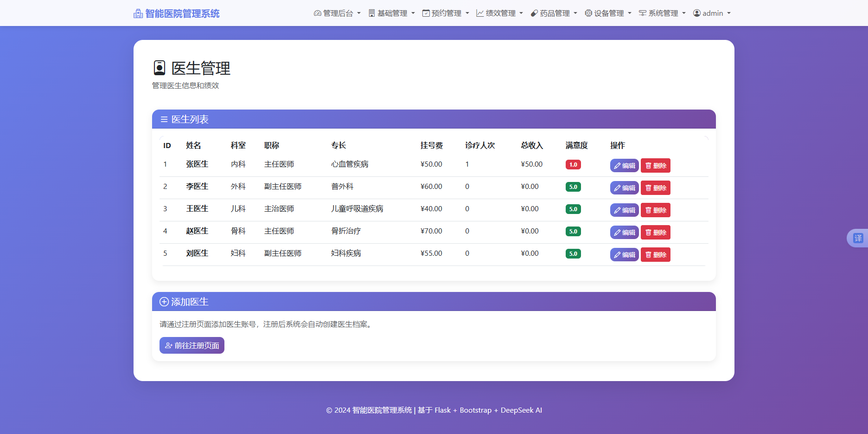
Task: Click the person badge icon next to 医生管理
Action: 160,68
